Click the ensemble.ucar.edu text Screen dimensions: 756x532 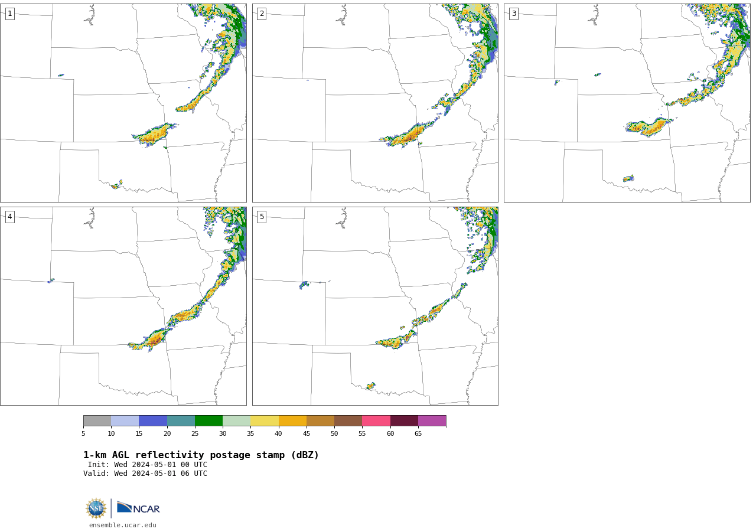point(123,526)
